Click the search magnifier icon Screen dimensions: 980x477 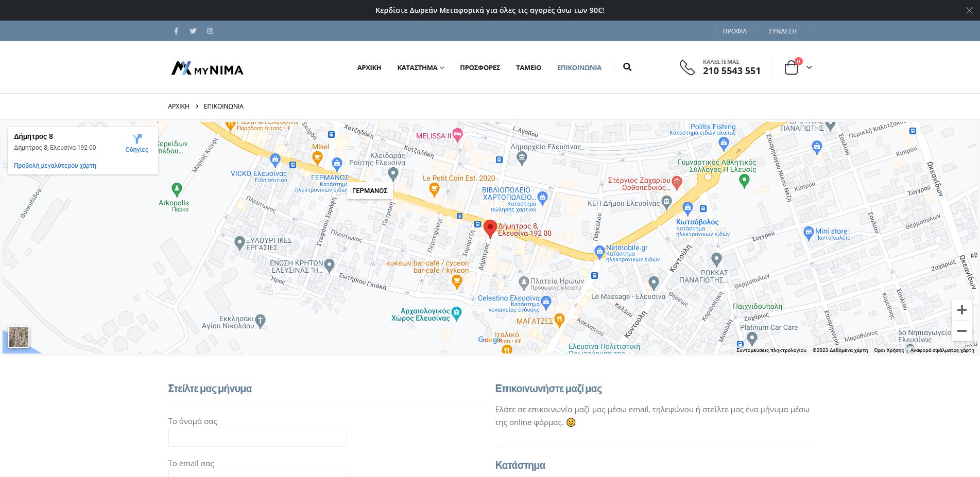(627, 67)
